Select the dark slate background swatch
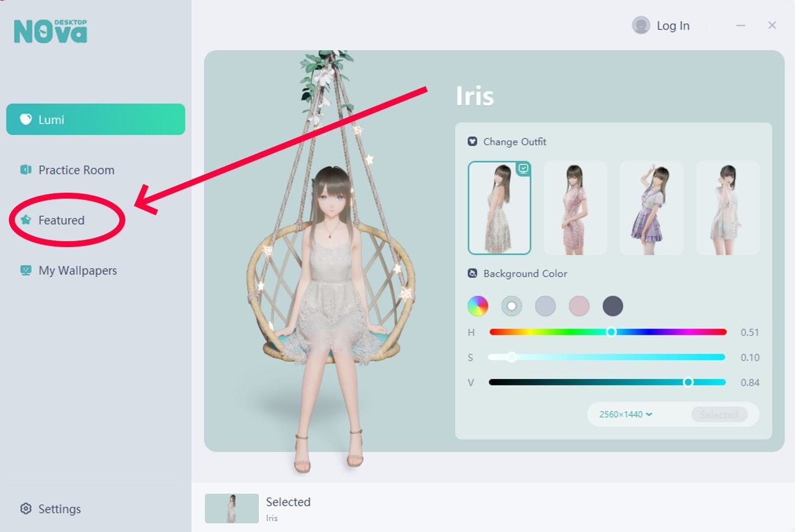795x532 pixels. (613, 306)
